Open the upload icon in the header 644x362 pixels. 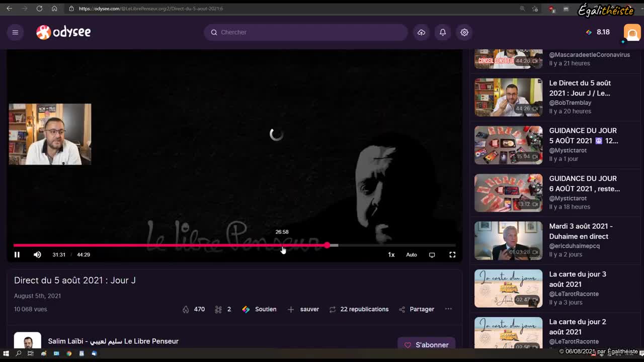pos(421,32)
